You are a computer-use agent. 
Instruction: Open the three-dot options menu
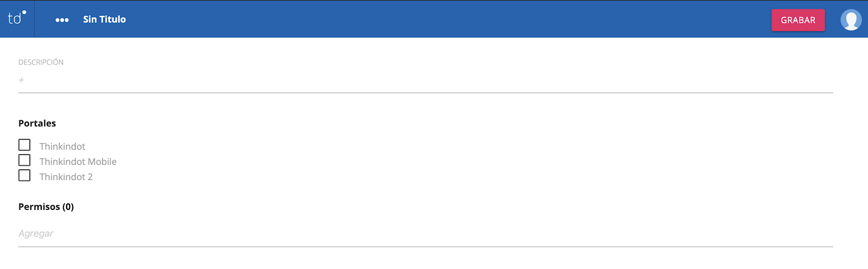tap(62, 20)
